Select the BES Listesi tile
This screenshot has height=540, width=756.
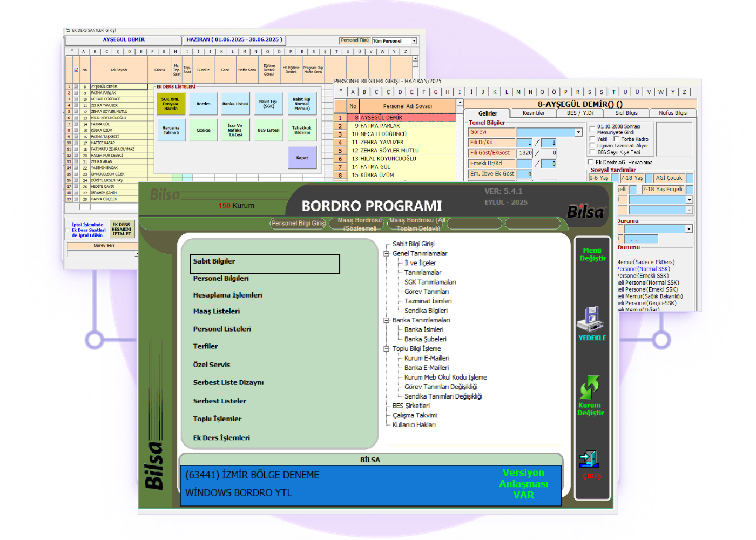(268, 130)
